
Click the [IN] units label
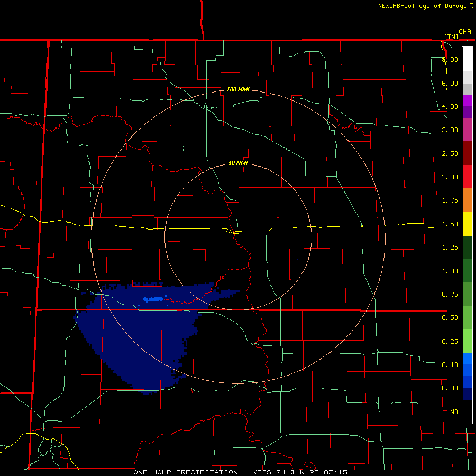click(451, 36)
